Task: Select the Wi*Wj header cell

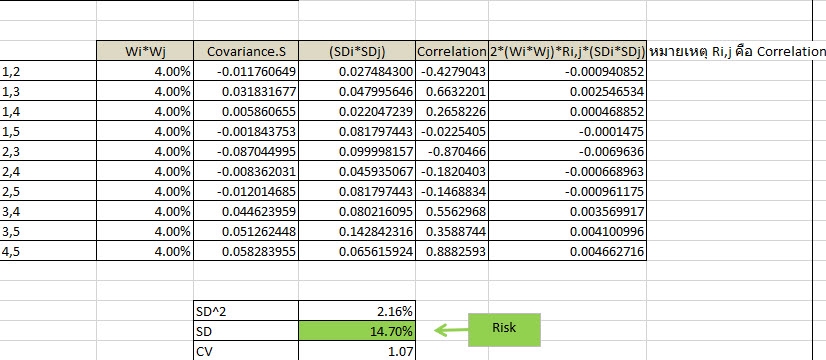Action: (145, 51)
